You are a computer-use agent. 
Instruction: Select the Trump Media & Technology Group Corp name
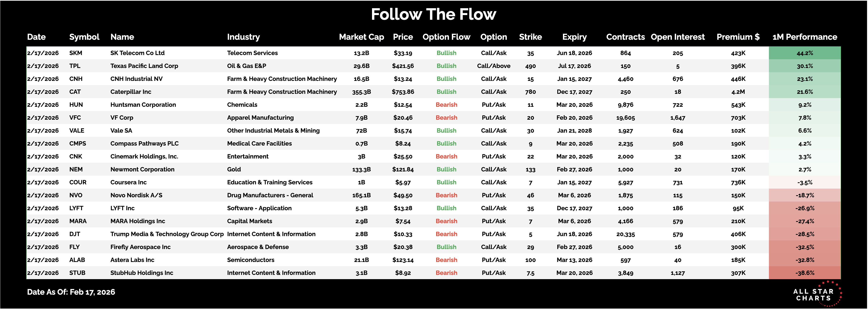tap(167, 234)
